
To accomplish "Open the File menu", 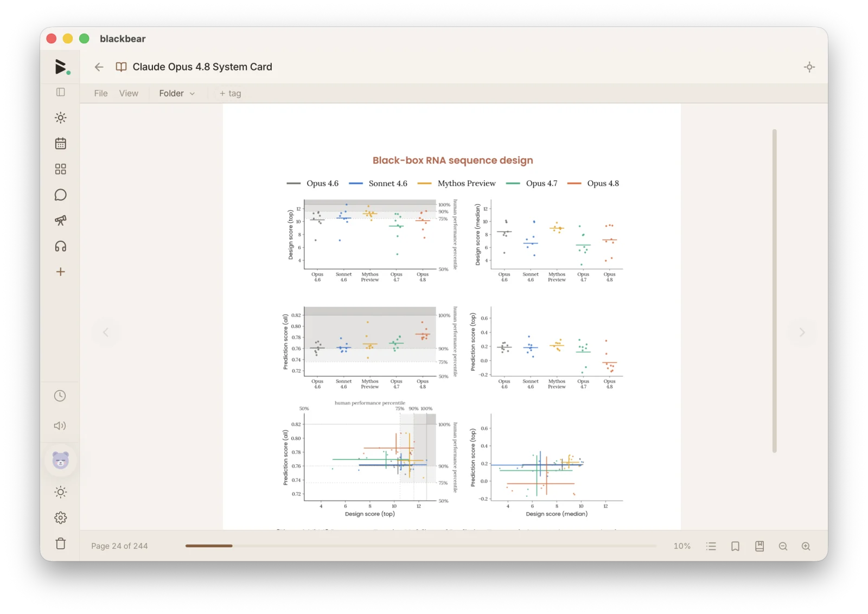I will tap(101, 93).
